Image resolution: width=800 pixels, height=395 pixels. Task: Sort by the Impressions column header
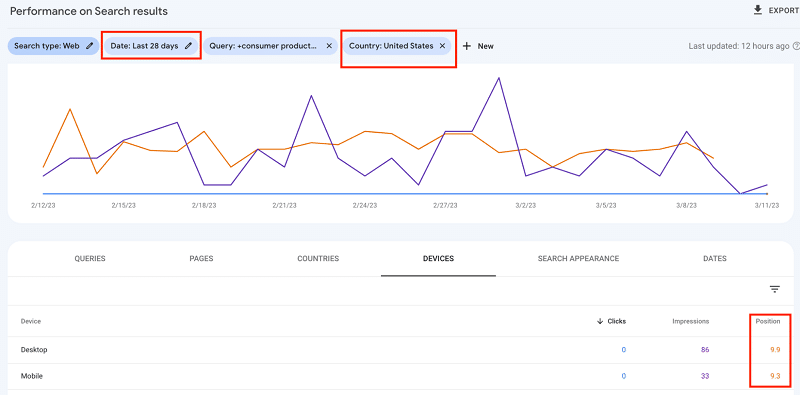(x=691, y=322)
